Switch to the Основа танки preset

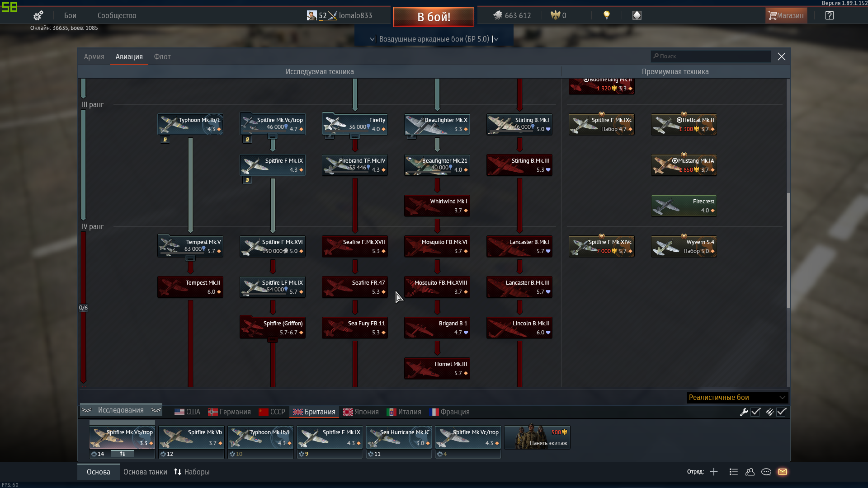(145, 472)
